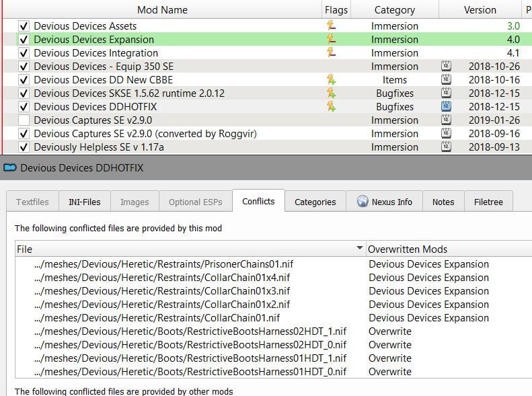
Task: Click the conflict flag icon for Devious Devices Assets
Action: 331,25
